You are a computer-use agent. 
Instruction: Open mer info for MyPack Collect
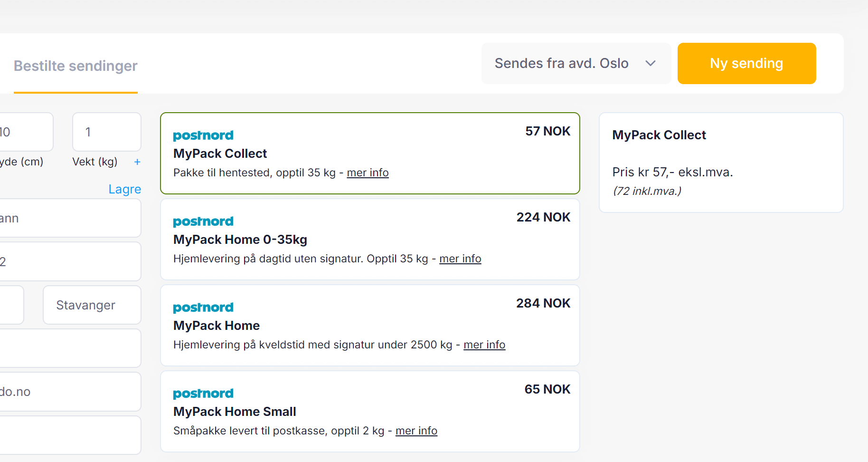(x=368, y=173)
